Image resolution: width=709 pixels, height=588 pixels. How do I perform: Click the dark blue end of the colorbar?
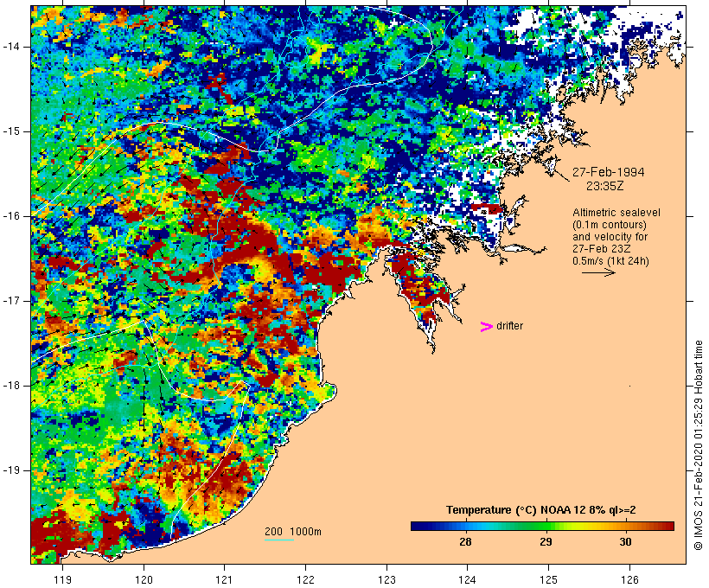click(420, 526)
